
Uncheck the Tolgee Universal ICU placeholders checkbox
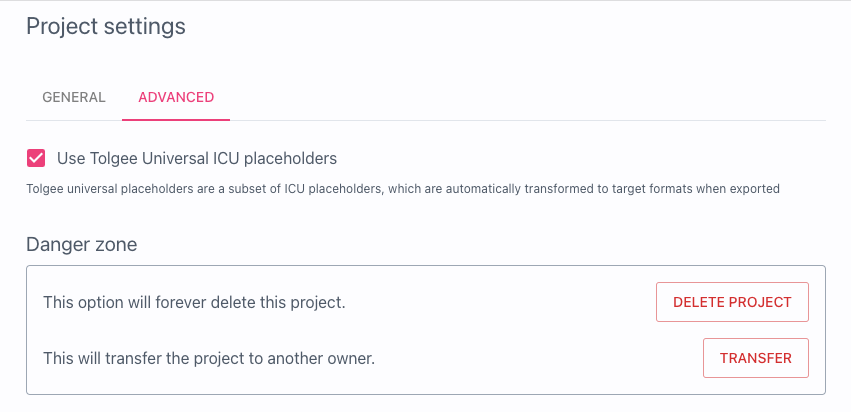[x=36, y=158]
